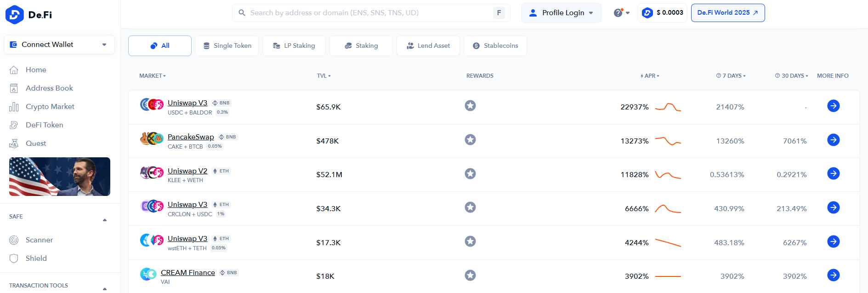Open more info arrow for CREAM Finance VAI

click(834, 275)
